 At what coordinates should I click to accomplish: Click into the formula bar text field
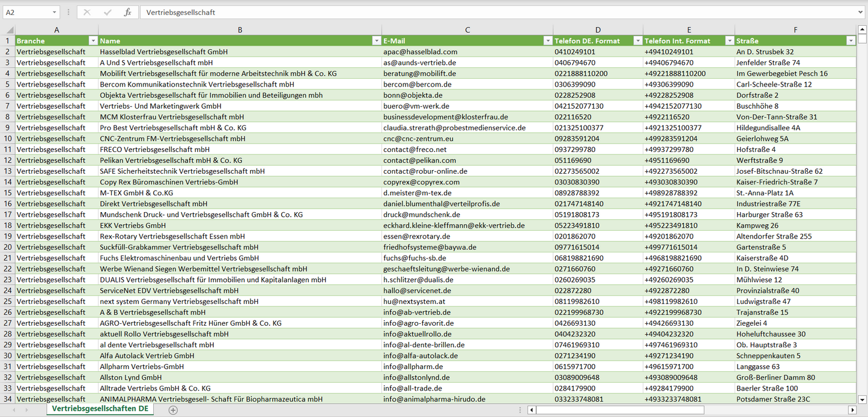481,12
